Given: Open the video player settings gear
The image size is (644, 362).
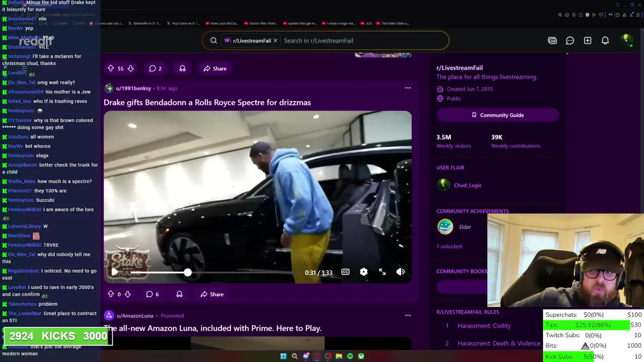Looking at the screenshot, I should 364,272.
